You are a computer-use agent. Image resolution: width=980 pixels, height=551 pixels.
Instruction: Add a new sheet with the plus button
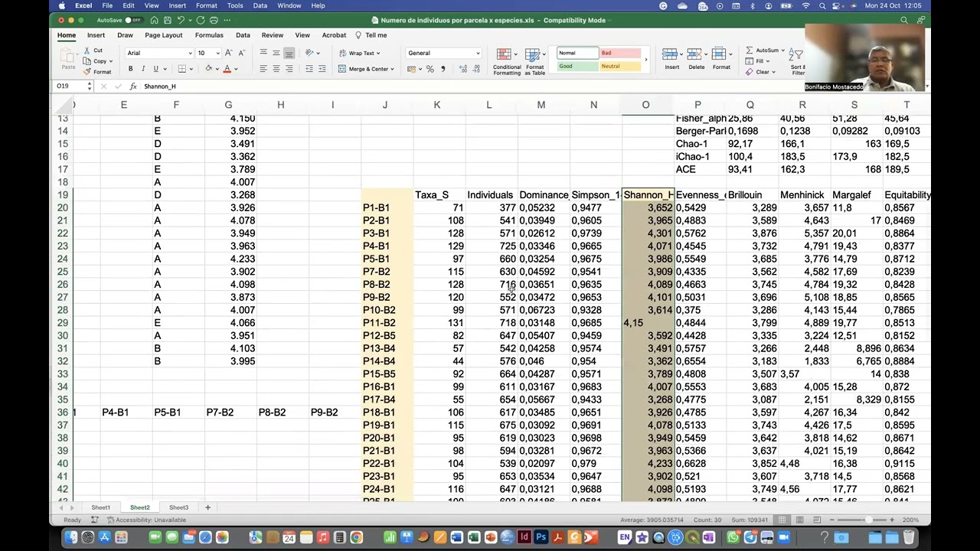pyautogui.click(x=207, y=507)
